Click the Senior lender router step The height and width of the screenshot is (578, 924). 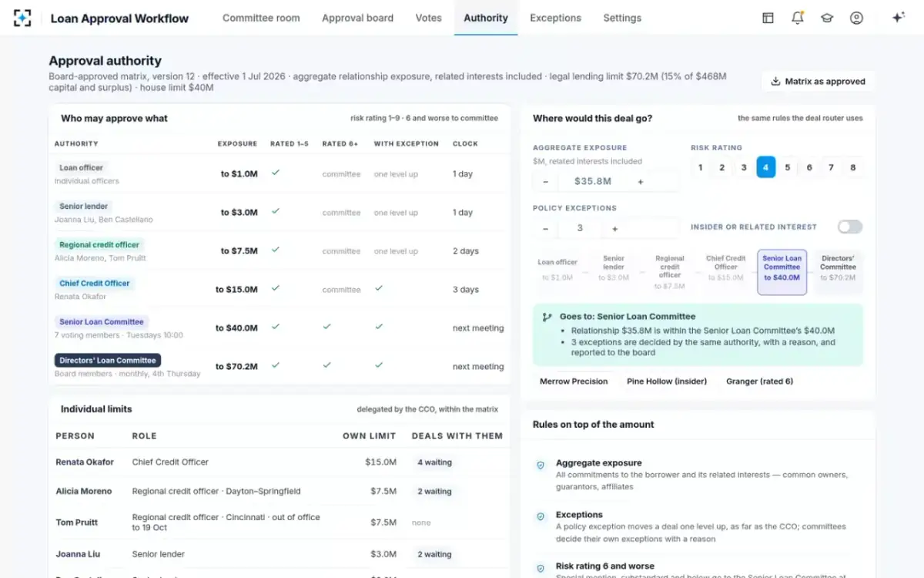(x=614, y=272)
